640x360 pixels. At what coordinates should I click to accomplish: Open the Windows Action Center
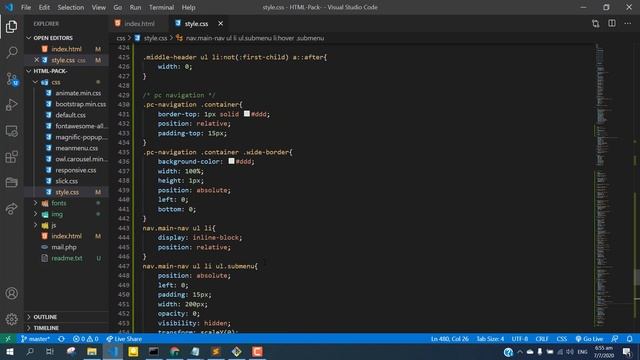[x=627, y=352]
